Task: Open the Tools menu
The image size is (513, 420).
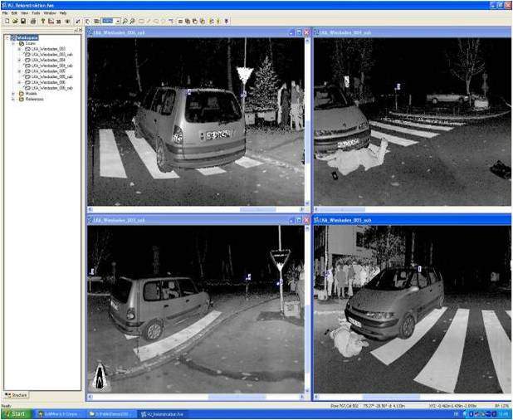Action: pos(36,13)
